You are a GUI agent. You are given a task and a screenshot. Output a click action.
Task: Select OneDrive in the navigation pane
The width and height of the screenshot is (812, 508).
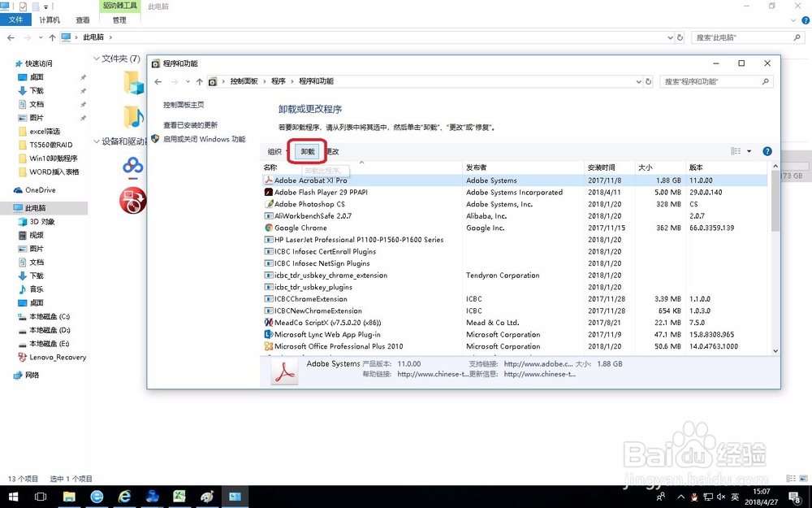(41, 189)
